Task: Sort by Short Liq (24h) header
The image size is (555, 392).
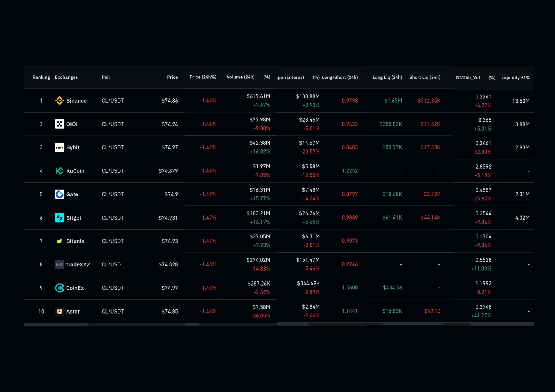Action: coord(425,77)
